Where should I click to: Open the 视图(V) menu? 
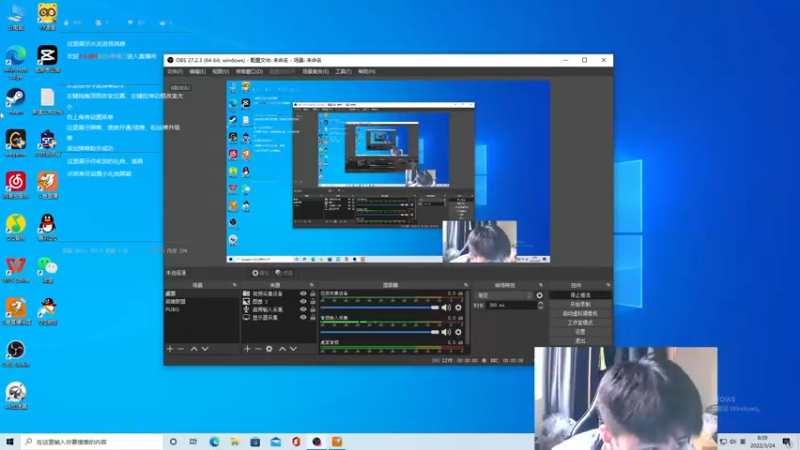220,72
